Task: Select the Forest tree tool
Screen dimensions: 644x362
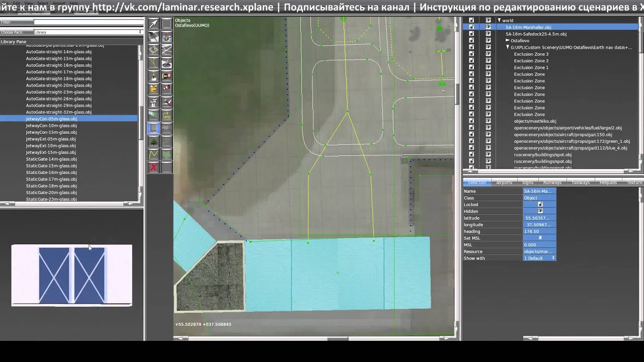Action: pyautogui.click(x=153, y=141)
